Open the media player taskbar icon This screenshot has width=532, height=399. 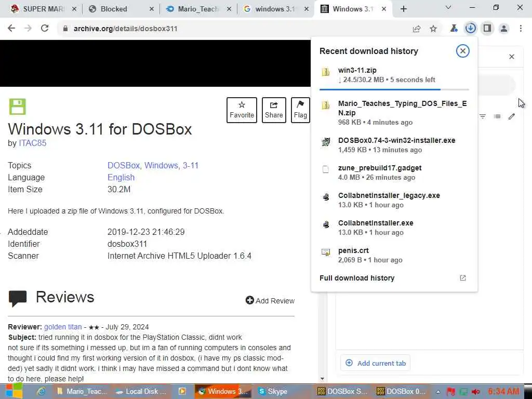click(x=182, y=391)
